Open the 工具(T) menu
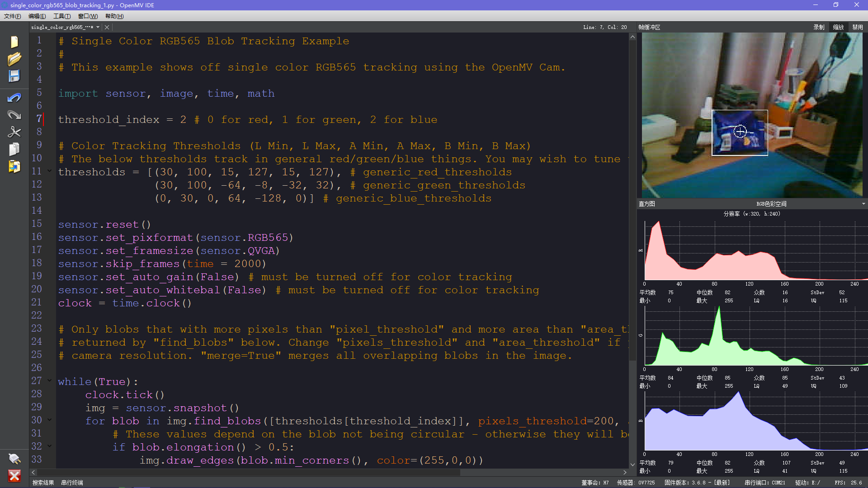Image resolution: width=868 pixels, height=488 pixels. coord(62,16)
